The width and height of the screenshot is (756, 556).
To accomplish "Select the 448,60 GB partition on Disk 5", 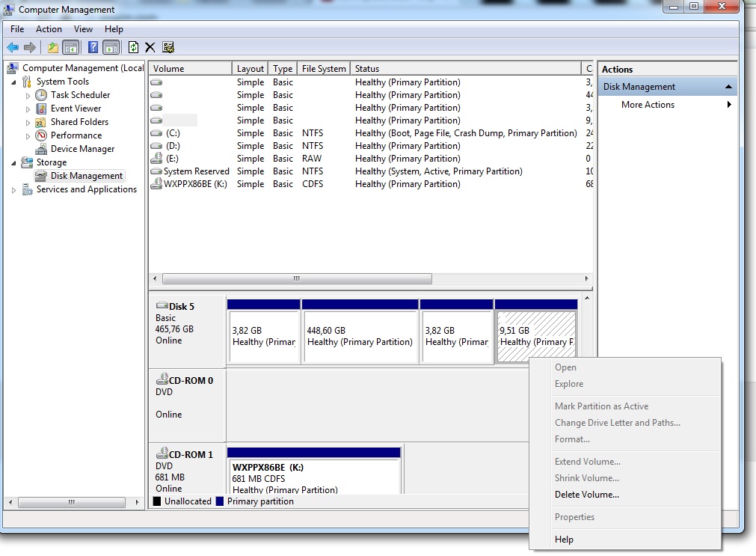I will [360, 337].
